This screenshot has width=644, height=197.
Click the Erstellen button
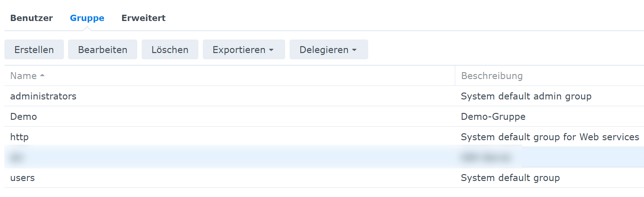click(34, 50)
